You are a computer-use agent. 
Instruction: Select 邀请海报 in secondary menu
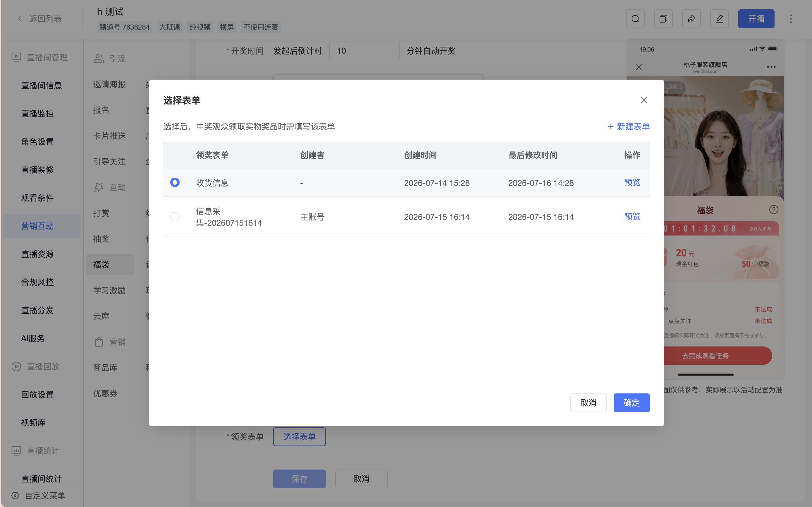109,85
